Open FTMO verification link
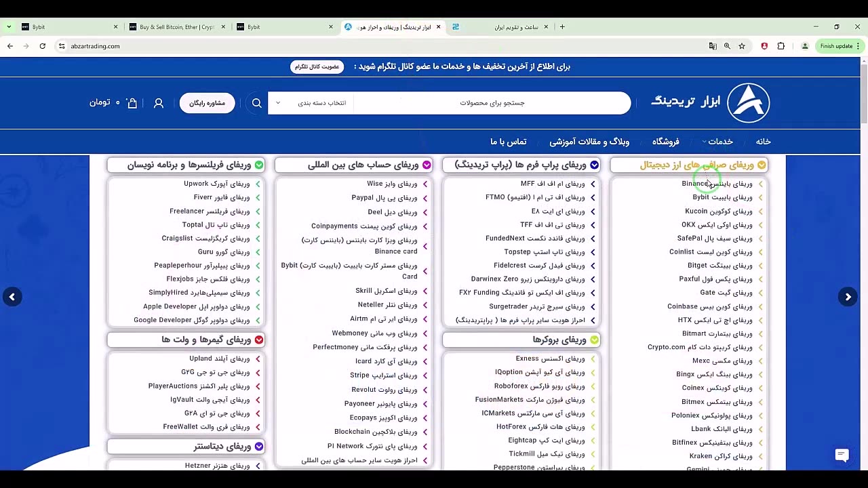This screenshot has width=868, height=488. click(x=535, y=197)
